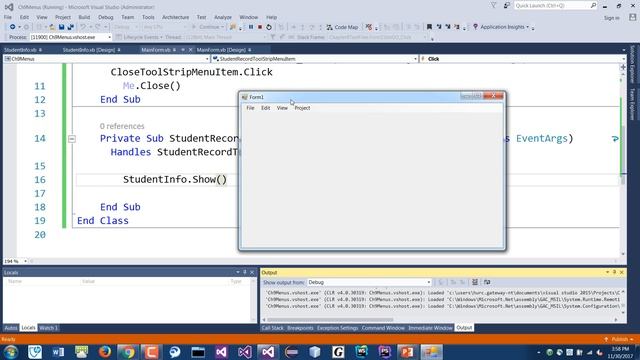Switch to the Watch 1 tab

[49, 328]
